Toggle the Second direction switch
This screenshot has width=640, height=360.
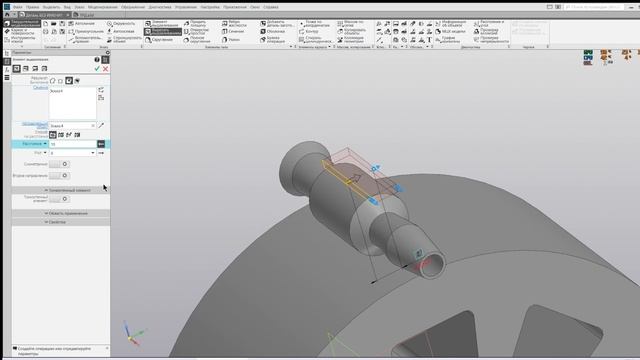click(x=60, y=176)
